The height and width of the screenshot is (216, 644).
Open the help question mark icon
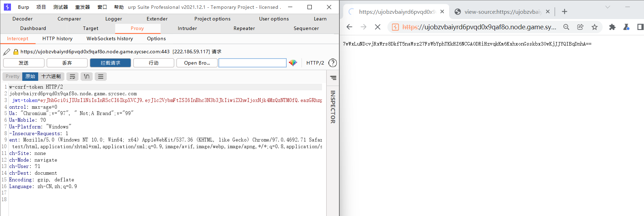(x=333, y=63)
